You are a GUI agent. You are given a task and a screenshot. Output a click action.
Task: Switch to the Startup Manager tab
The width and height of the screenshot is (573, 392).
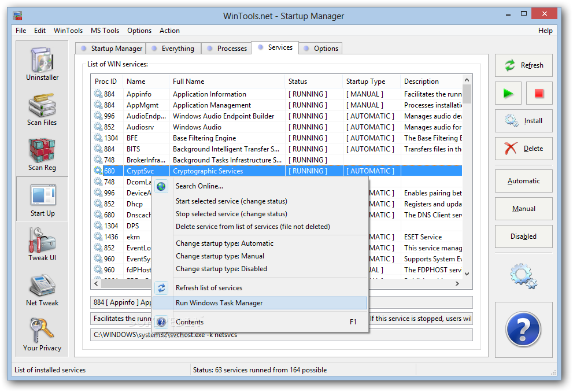pos(111,49)
